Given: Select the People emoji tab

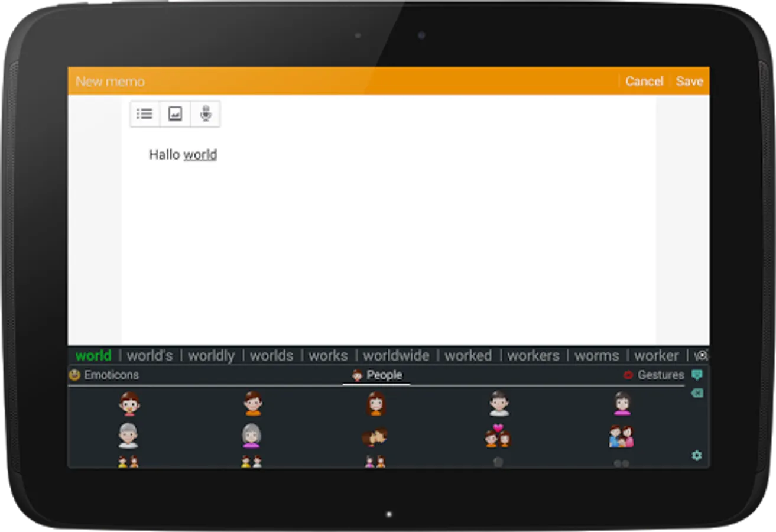Looking at the screenshot, I should pos(376,375).
